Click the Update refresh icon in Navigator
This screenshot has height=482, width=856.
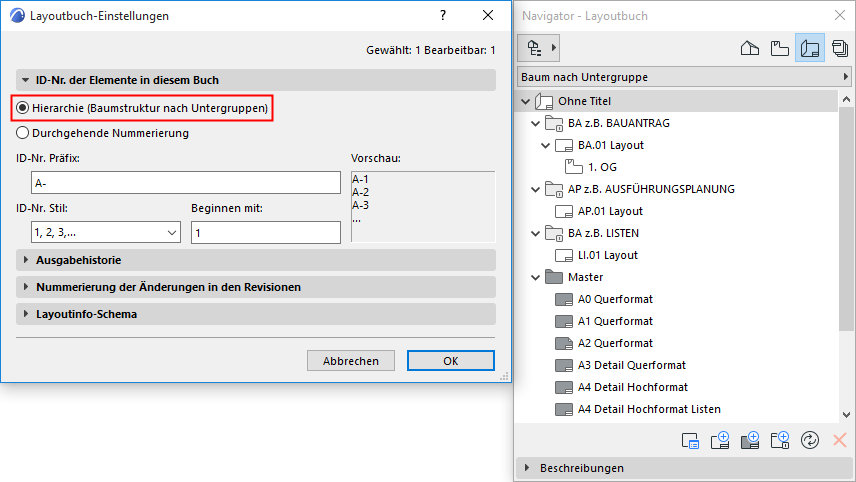tap(810, 440)
